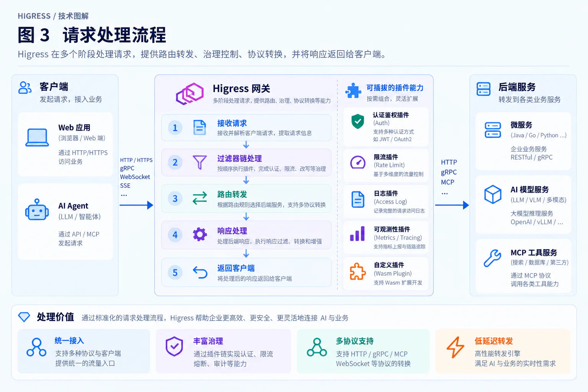Viewport: 588px width, 392px height.
Task: Select step number 3 badge
Action: point(175,198)
